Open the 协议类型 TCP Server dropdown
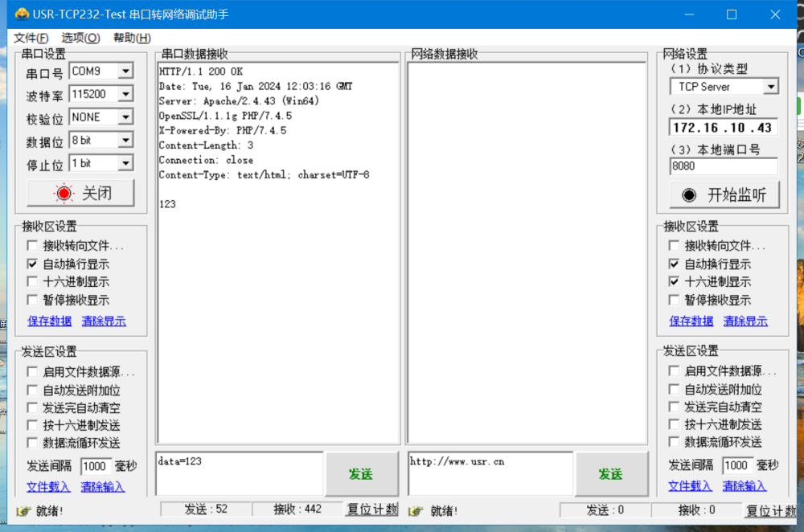 point(771,87)
